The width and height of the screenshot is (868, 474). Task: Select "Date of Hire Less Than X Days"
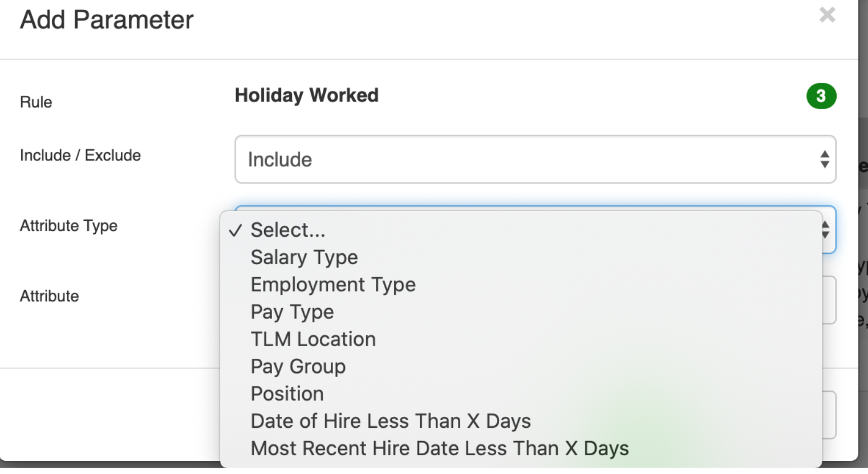(x=391, y=421)
